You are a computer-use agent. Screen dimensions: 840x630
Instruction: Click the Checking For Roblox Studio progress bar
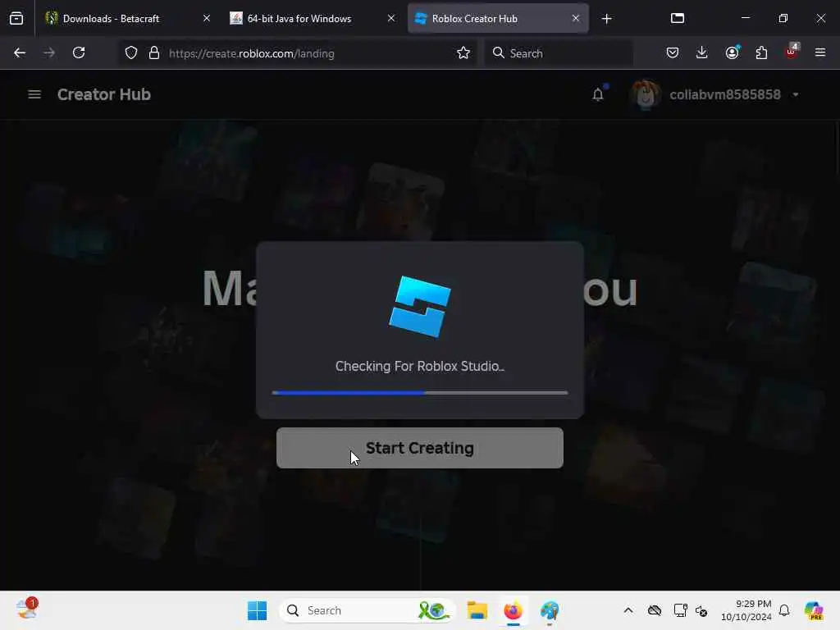pos(420,393)
